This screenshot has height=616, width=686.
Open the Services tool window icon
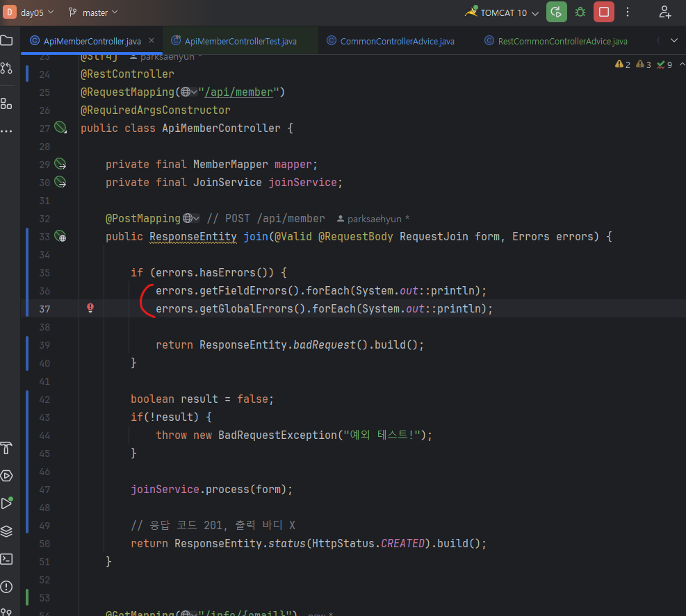pyautogui.click(x=6, y=476)
